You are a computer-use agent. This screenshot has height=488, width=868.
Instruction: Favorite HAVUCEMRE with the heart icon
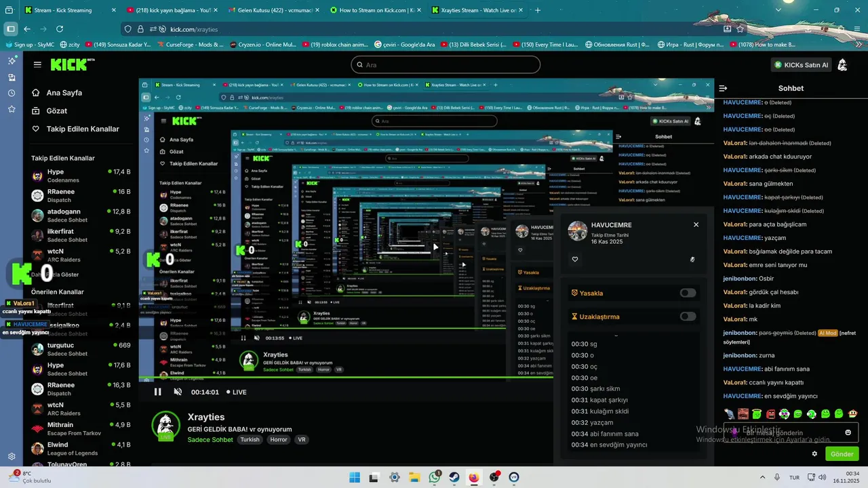coord(575,259)
